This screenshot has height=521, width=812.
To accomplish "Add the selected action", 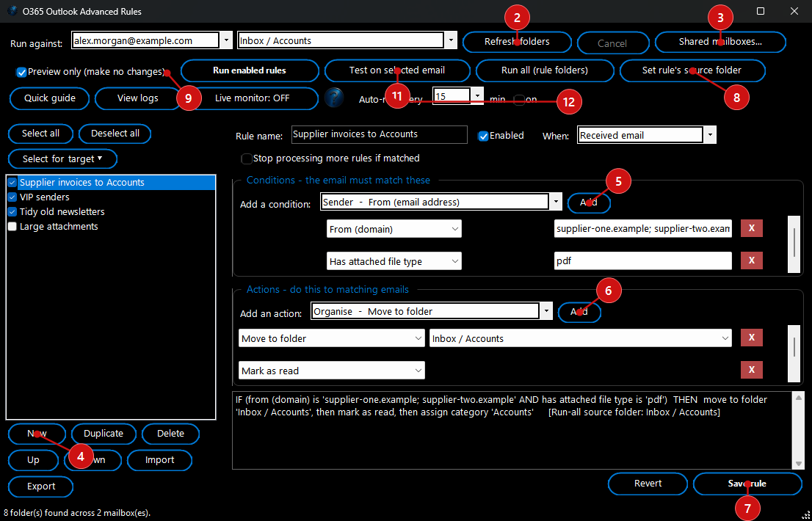I will [579, 312].
